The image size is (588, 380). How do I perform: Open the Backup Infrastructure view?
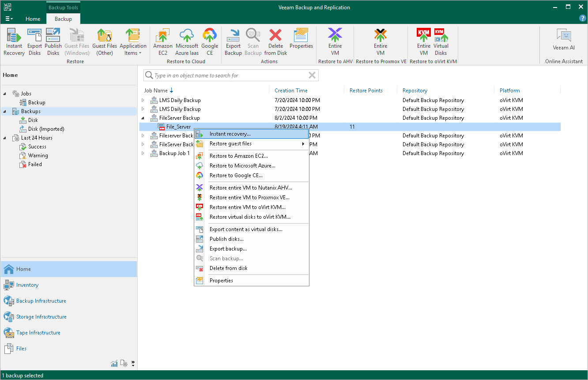point(69,301)
